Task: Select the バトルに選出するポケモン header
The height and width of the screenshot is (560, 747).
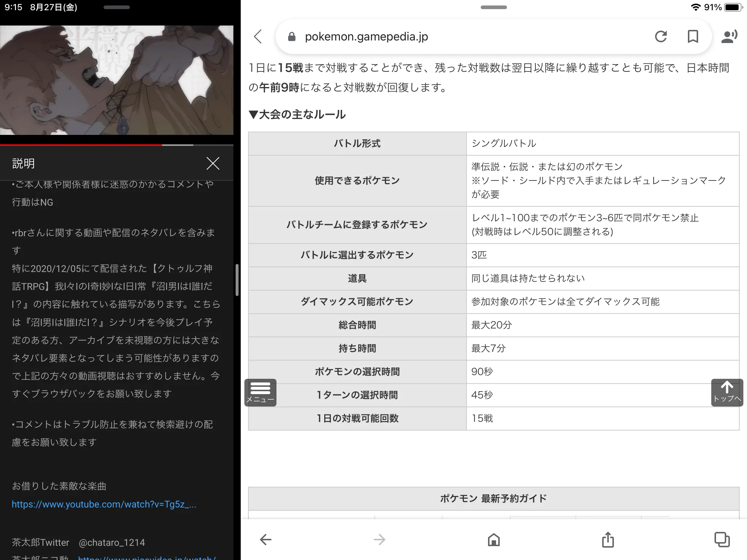Action: point(357,255)
